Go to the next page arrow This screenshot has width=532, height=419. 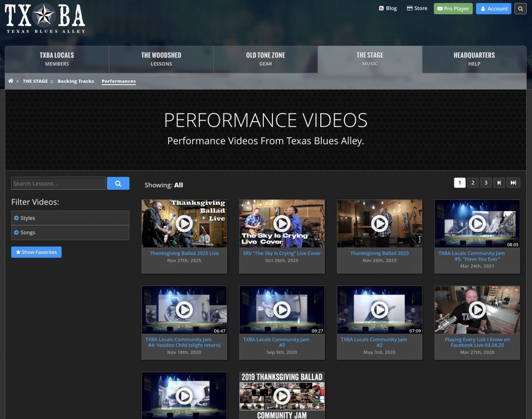499,183
